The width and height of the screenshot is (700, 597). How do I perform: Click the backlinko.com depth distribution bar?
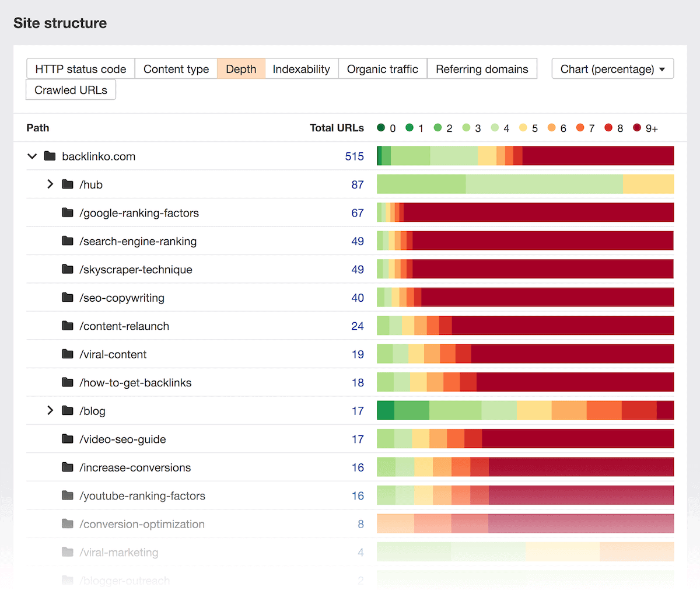(x=526, y=156)
